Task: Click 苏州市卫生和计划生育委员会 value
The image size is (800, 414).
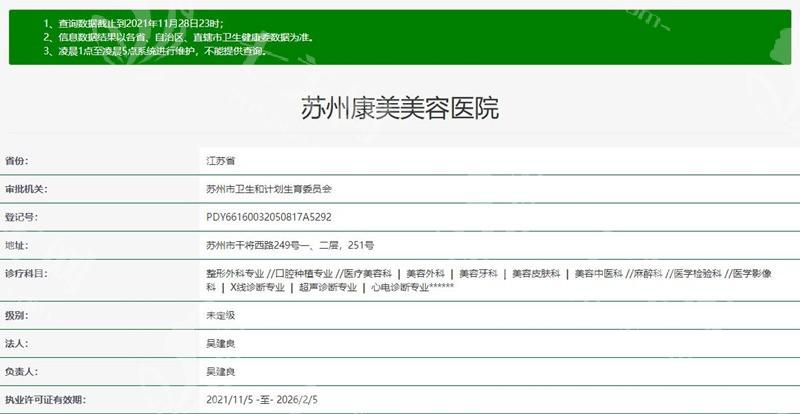Action: [269, 189]
